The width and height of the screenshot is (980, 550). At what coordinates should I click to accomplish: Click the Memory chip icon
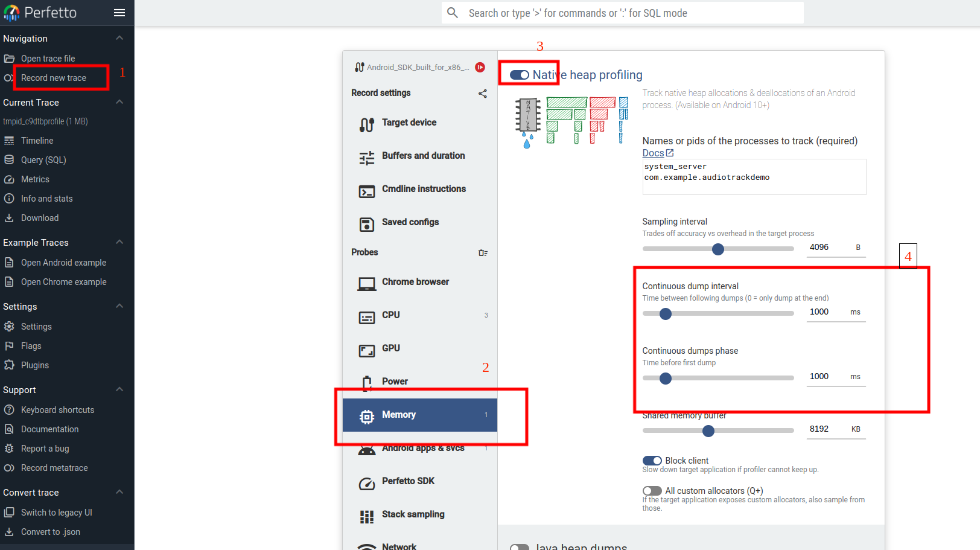click(x=367, y=417)
